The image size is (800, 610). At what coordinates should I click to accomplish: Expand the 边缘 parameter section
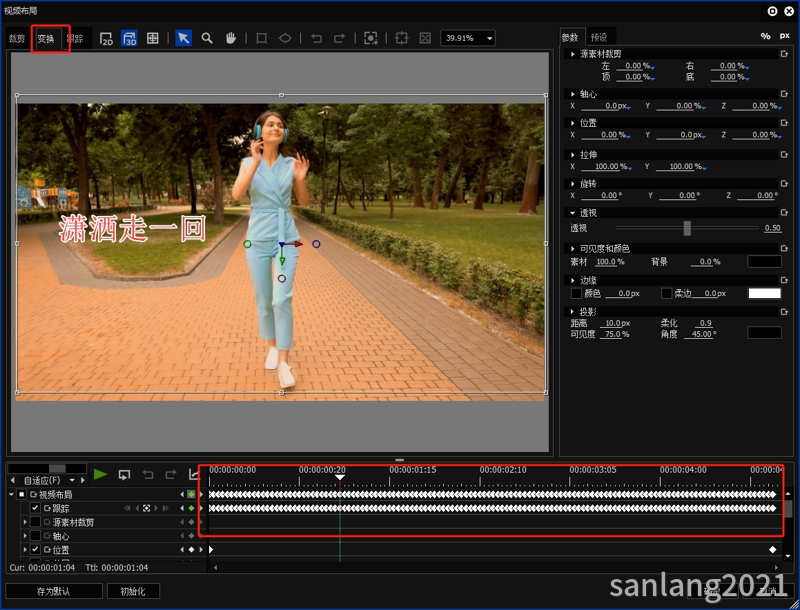click(572, 281)
